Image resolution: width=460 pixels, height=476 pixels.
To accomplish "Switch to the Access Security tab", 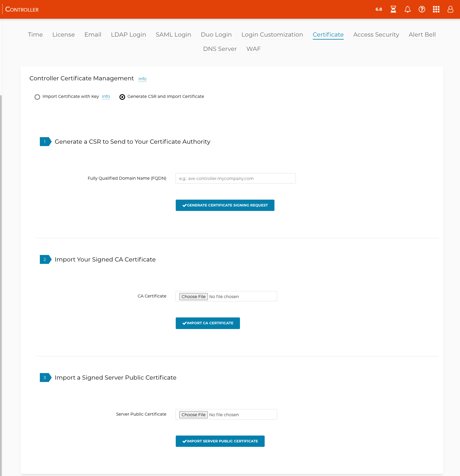I will 376,35.
